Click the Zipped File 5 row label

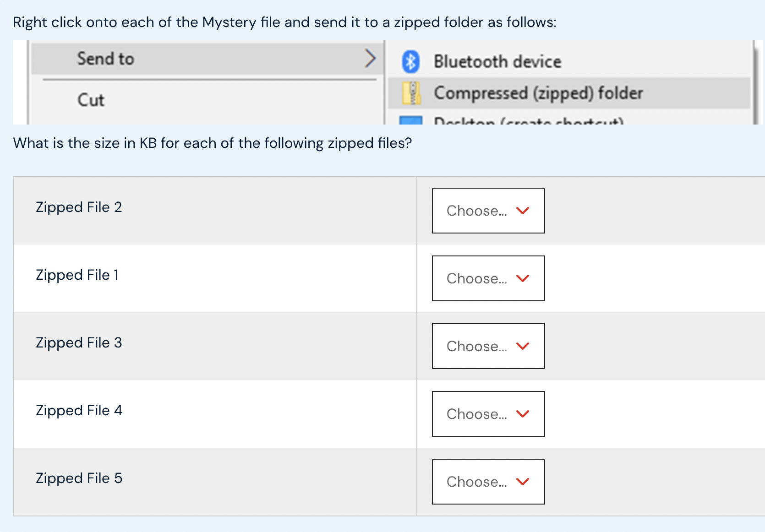click(x=79, y=478)
